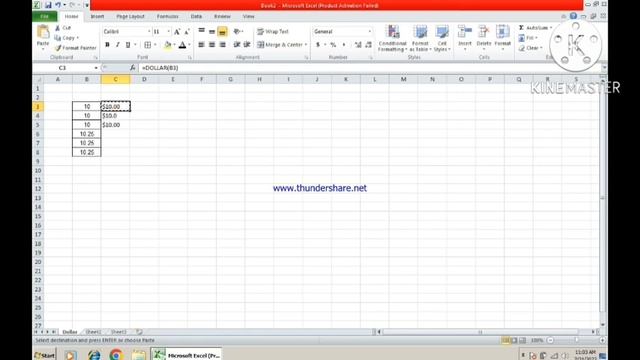Toggle Bottom Align for cells

tap(222, 31)
